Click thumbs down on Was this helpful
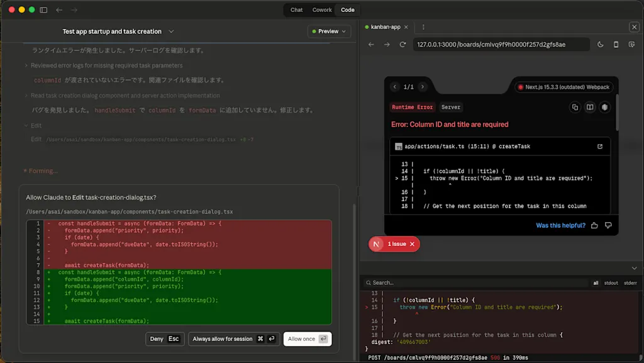The width and height of the screenshot is (644, 363). pos(608,225)
